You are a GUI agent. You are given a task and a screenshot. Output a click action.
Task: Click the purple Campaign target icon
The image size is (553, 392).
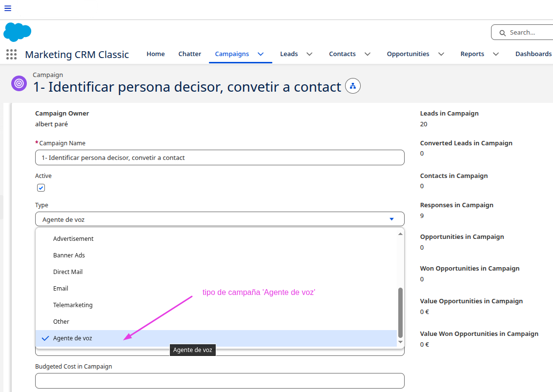pyautogui.click(x=19, y=83)
